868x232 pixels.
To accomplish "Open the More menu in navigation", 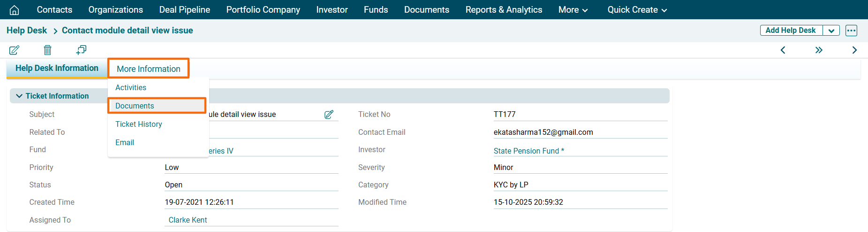I will tap(573, 10).
